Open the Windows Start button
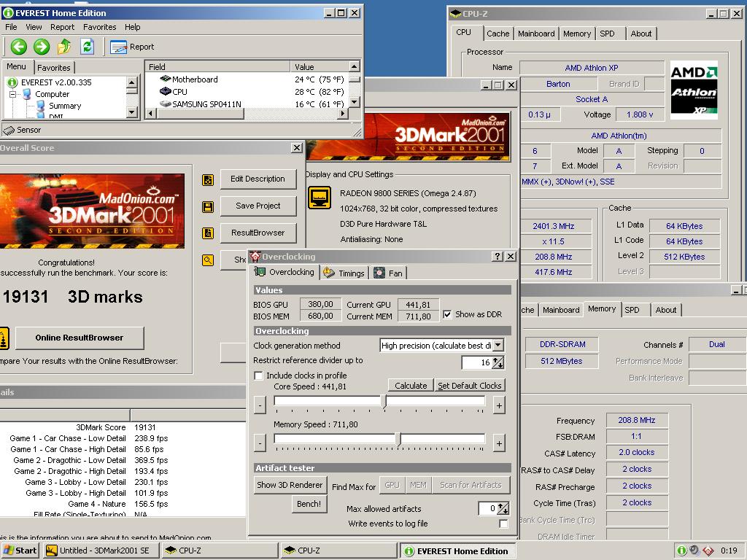 (20, 551)
